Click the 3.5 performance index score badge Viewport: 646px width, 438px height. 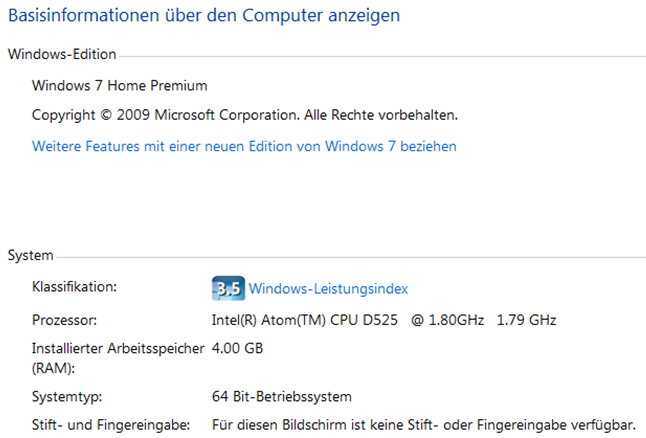(x=228, y=288)
